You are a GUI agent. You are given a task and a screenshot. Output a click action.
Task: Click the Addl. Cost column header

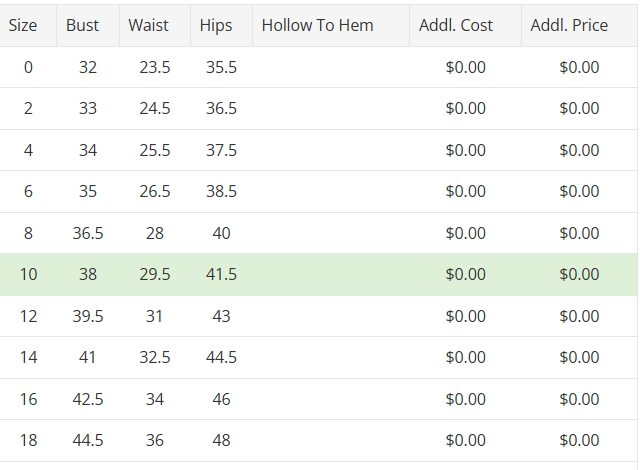point(456,25)
